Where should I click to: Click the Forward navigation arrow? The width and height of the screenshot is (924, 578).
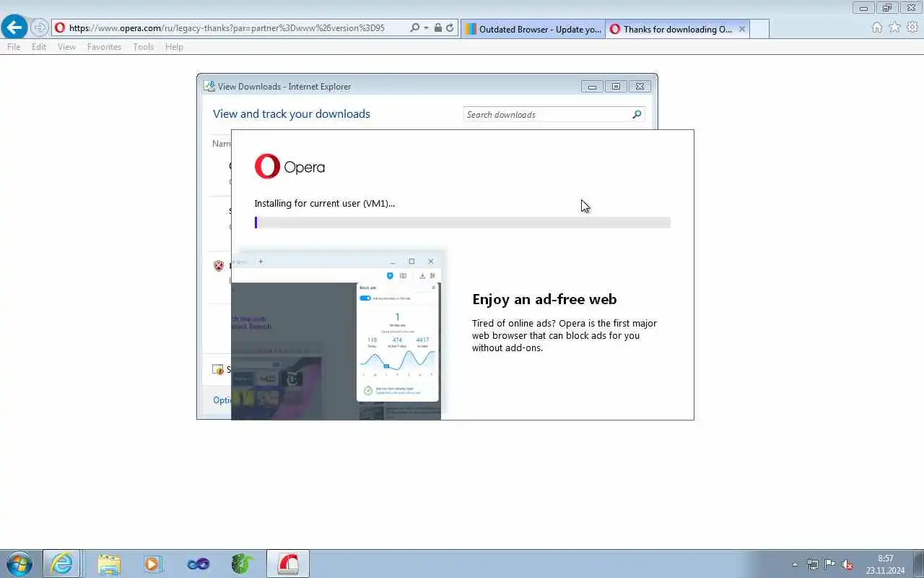click(40, 28)
